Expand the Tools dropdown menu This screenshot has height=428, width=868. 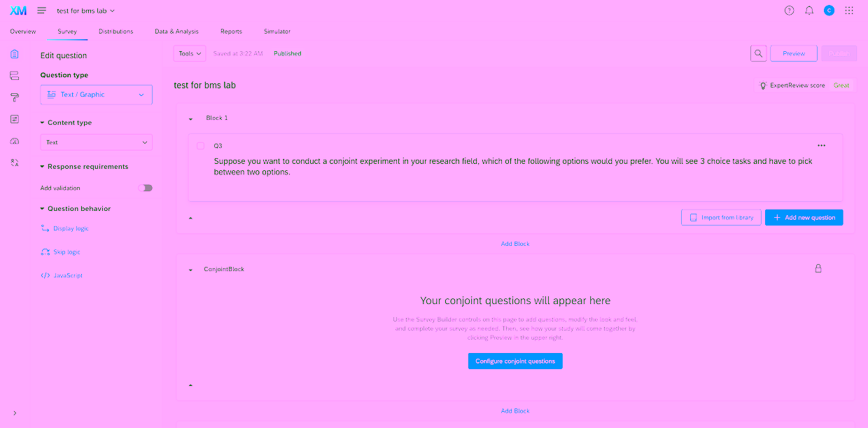190,53
